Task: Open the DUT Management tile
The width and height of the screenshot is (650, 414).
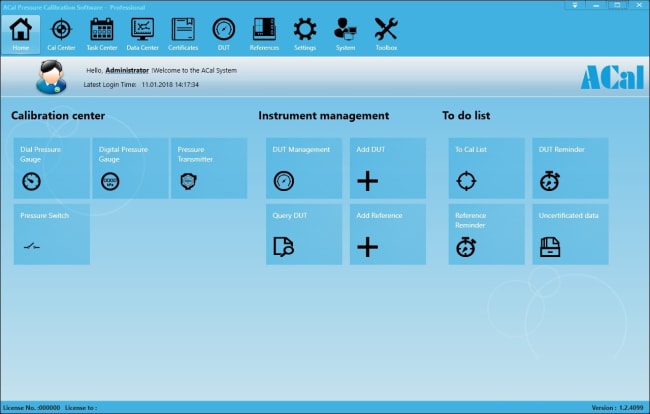Action: tap(304, 168)
